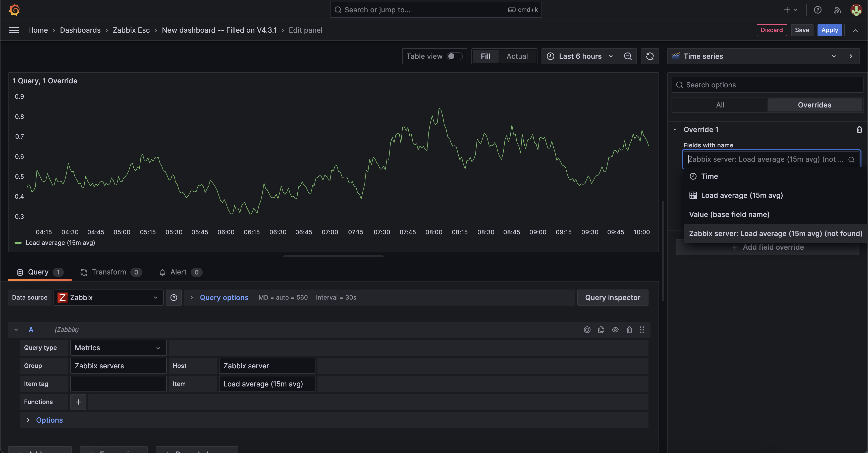Select the Actual display mode
The width and height of the screenshot is (868, 453).
[517, 56]
